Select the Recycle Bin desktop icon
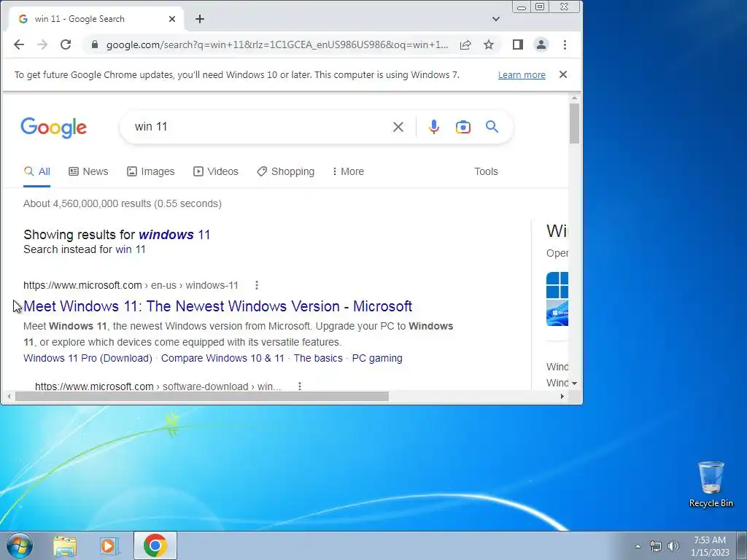 (x=711, y=484)
